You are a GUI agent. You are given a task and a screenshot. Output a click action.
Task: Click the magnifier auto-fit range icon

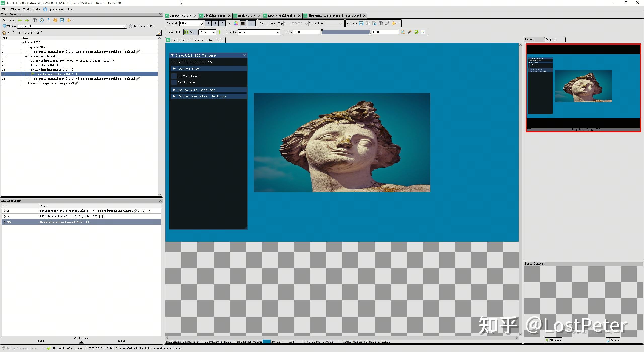tap(403, 32)
